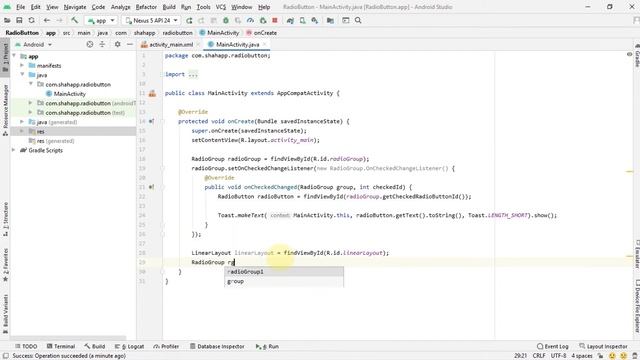Screen dimensions: 640x360
Task: Open the Database Inspector tool window
Action: pos(217,346)
